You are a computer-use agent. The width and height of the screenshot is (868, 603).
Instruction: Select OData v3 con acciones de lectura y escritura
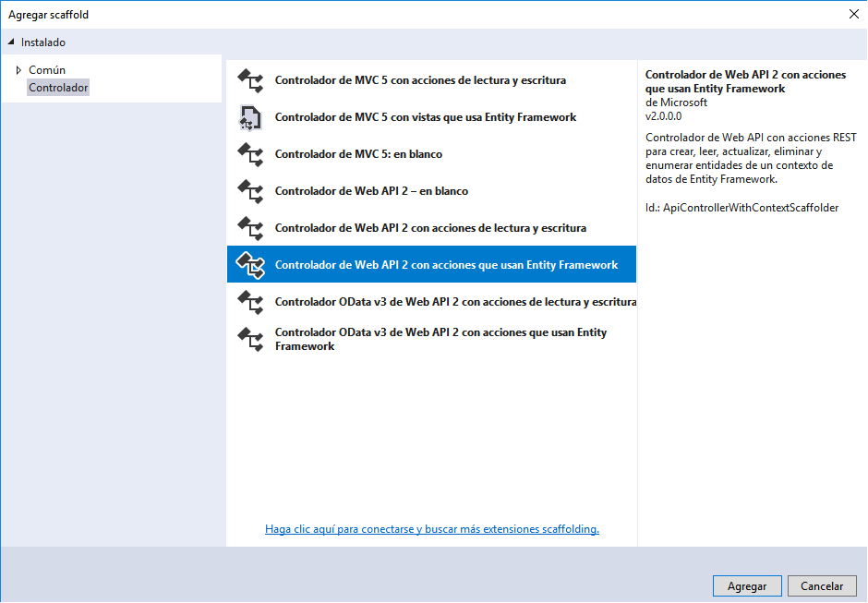[x=431, y=302]
